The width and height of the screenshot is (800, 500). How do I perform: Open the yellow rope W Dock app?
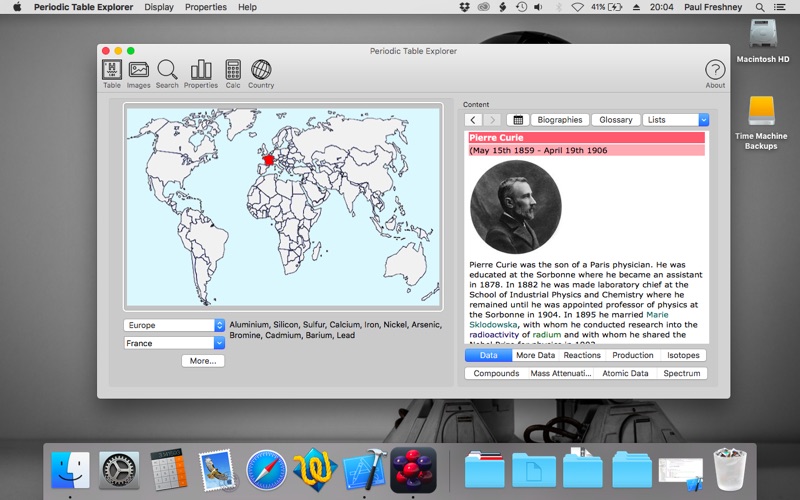[x=314, y=471]
